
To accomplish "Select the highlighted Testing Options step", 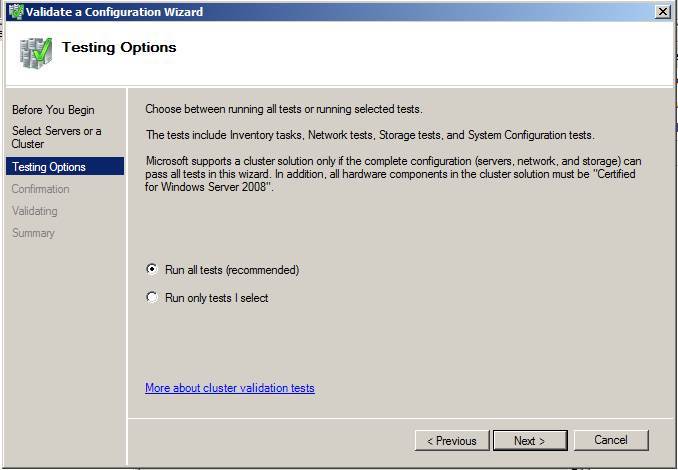I will coord(49,167).
